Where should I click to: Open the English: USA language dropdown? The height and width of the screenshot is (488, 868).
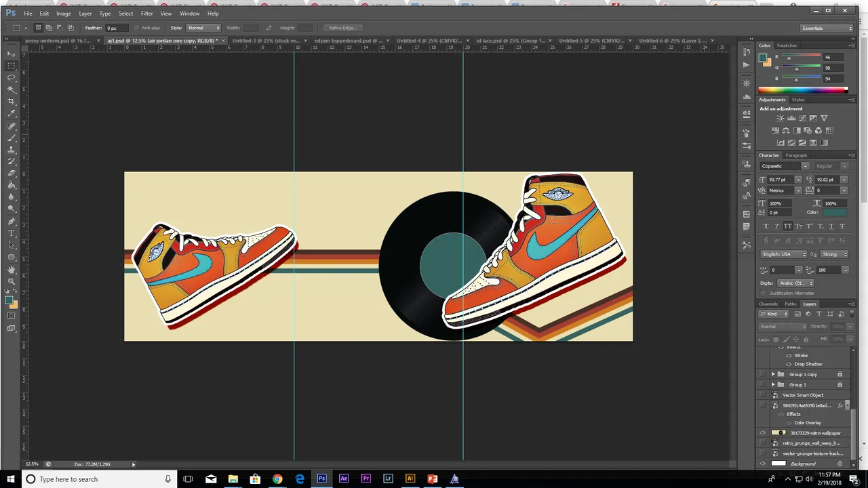pyautogui.click(x=783, y=254)
